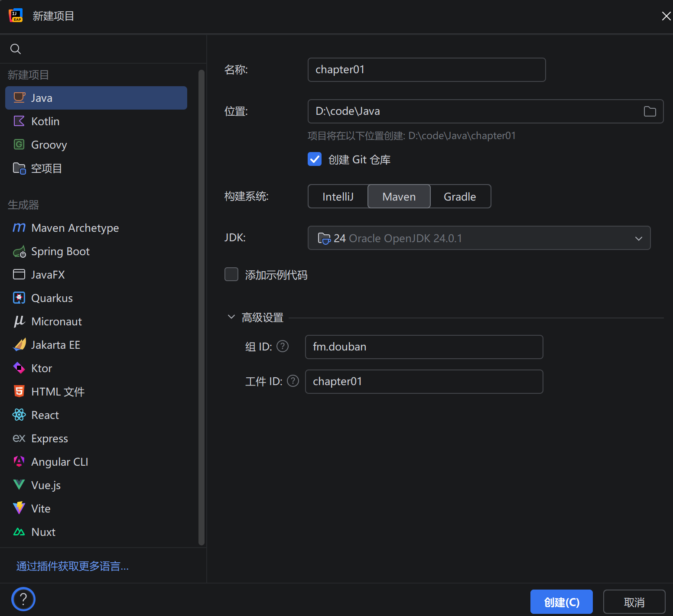Viewport: 673px width, 616px height.
Task: Uncheck 创建 Git 仓库
Action: pos(315,159)
